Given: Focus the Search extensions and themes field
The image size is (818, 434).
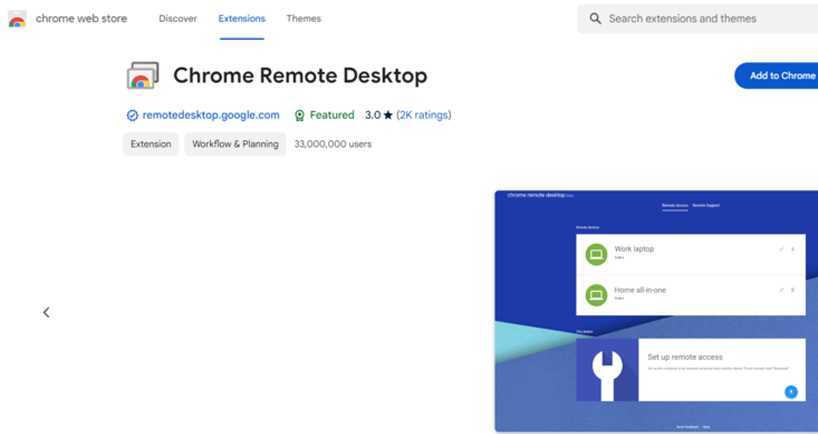Looking at the screenshot, I should coord(697,19).
